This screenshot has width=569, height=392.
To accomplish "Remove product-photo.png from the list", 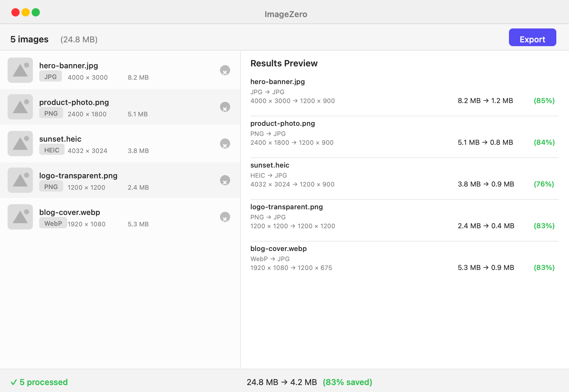I will (x=225, y=107).
